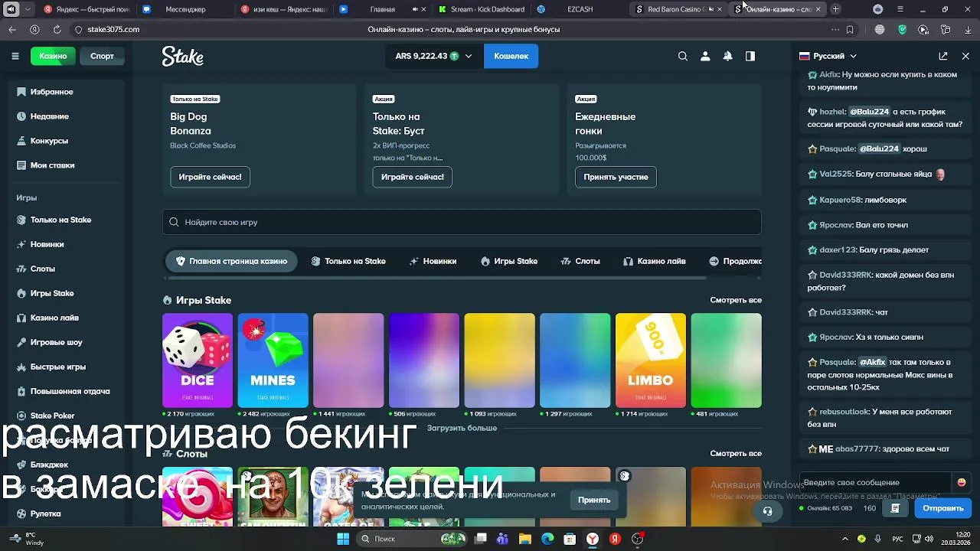Switch to the Казино section

pos(53,56)
